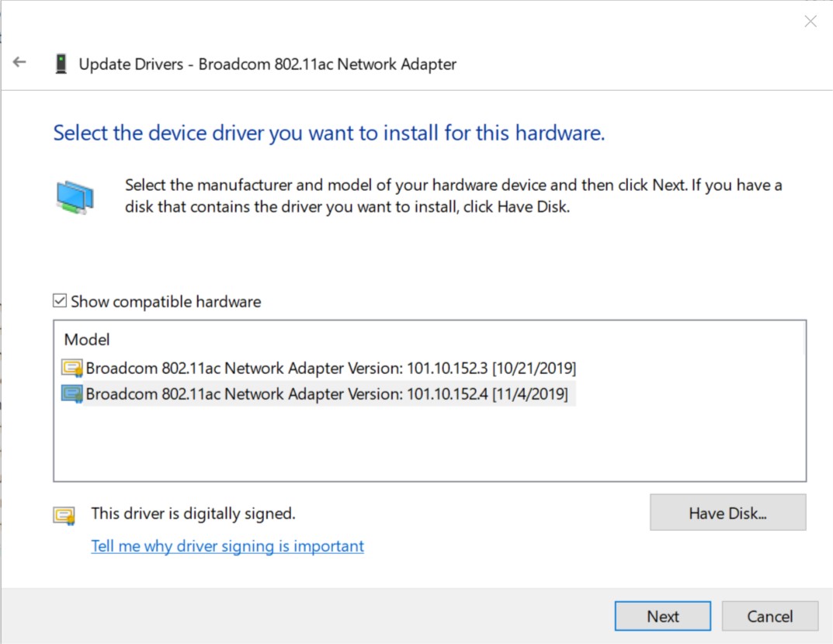This screenshot has height=644, width=833.
Task: Open 'Tell me why driver signing is important' link
Action: 227,545
